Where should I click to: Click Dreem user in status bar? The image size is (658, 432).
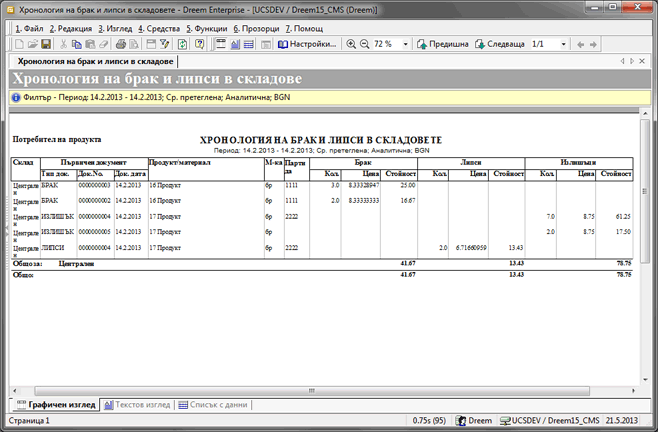pyautogui.click(x=474, y=421)
